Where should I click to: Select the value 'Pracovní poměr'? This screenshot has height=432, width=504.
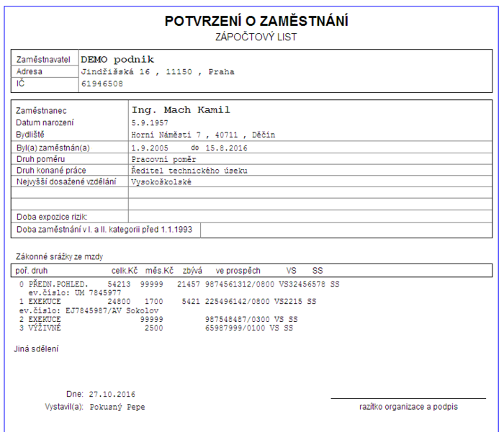pyautogui.click(x=163, y=159)
